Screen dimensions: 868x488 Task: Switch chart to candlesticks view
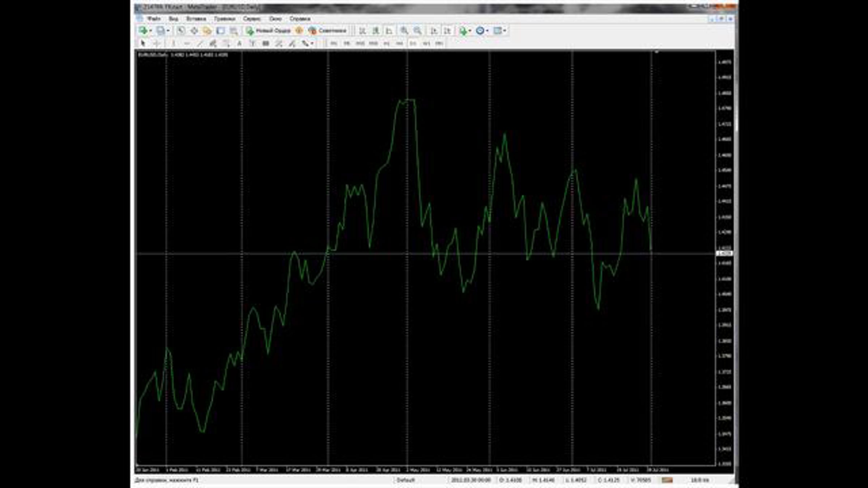pyautogui.click(x=375, y=31)
